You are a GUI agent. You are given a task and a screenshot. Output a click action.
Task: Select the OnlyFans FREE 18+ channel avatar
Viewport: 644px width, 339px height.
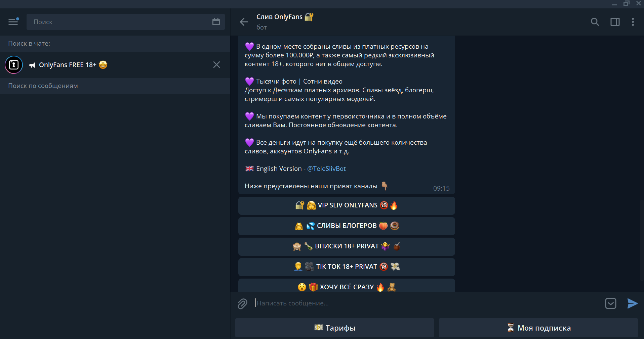tap(14, 65)
